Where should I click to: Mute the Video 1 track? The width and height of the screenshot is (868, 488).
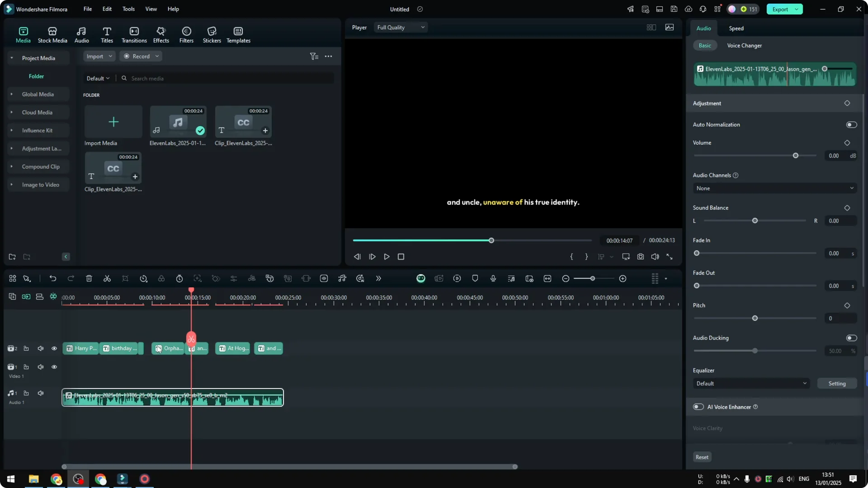coord(41,367)
